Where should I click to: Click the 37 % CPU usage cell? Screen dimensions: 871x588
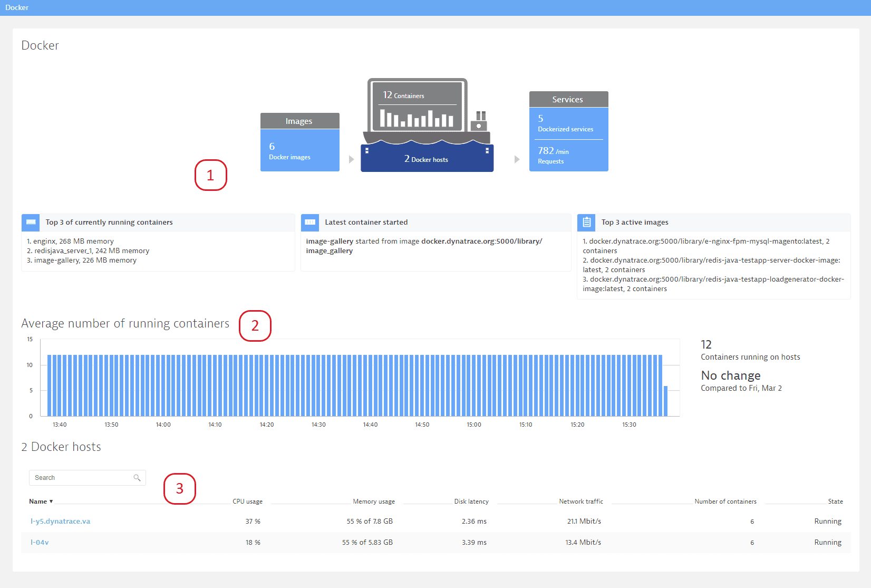pos(253,521)
